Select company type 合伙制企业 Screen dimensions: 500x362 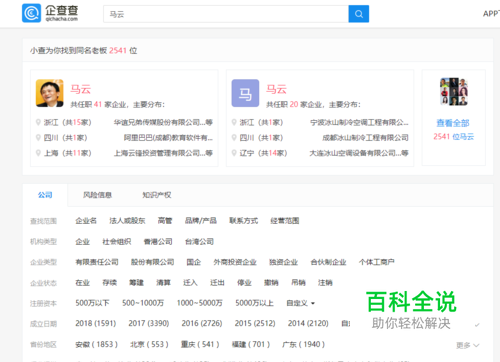328,262
